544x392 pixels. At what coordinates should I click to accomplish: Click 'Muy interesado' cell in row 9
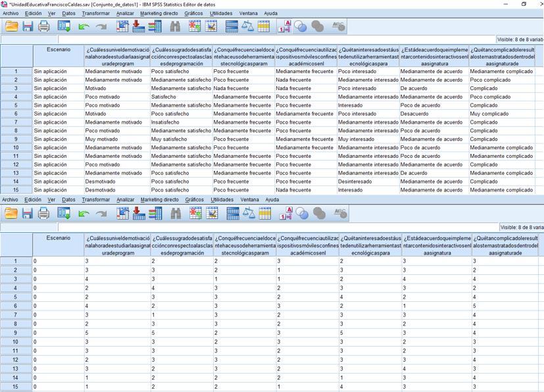coord(368,139)
